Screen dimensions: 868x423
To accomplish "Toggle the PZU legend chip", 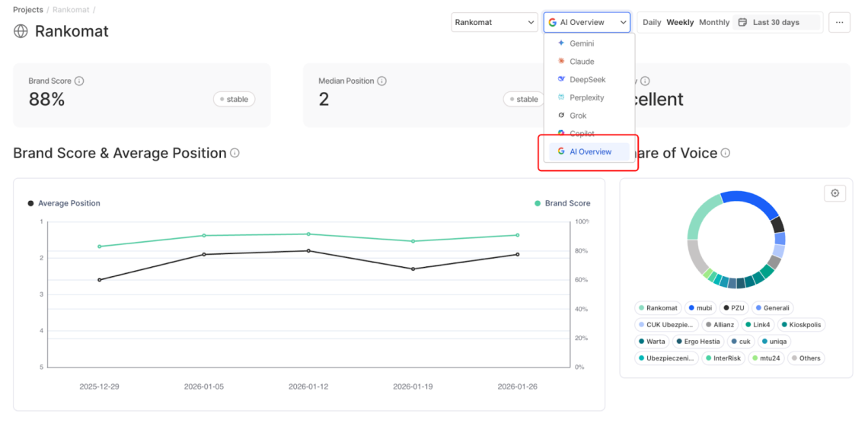I will [x=734, y=308].
